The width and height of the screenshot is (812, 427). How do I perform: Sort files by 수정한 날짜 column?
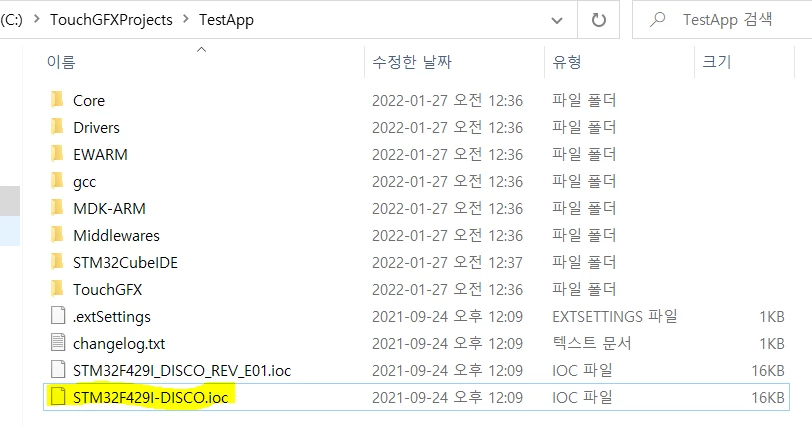[412, 62]
